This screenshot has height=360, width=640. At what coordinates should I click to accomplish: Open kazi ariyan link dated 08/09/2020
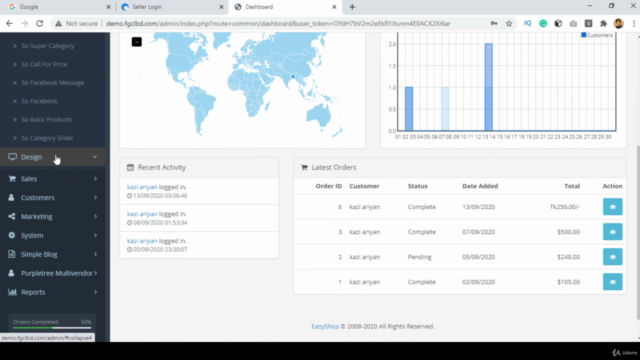[x=142, y=214]
